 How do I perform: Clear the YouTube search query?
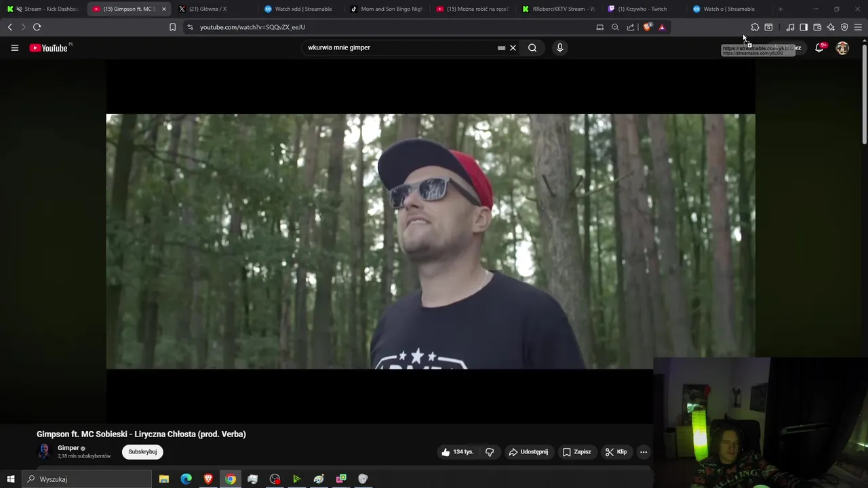tap(513, 47)
